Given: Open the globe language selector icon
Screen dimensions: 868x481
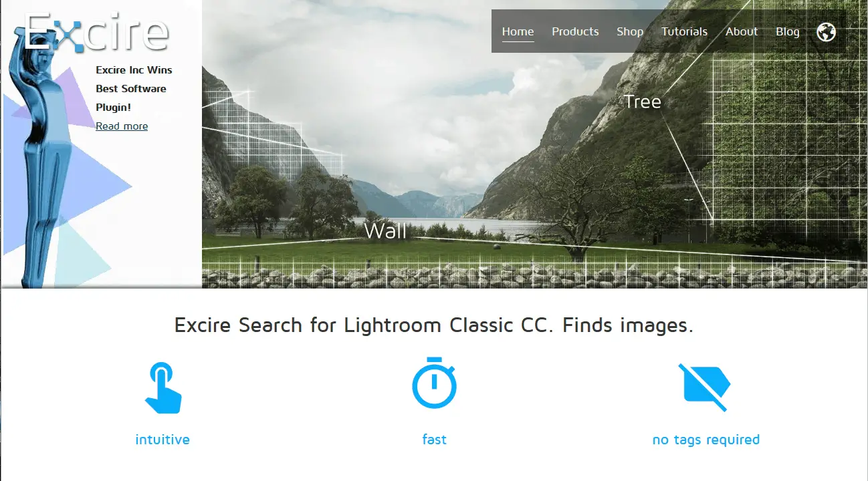Looking at the screenshot, I should (827, 31).
